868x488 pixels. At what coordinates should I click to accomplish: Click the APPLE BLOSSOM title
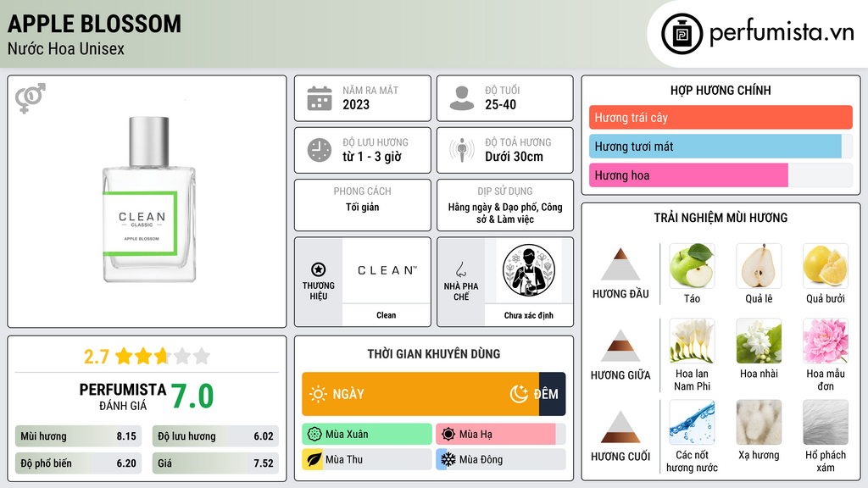click(94, 24)
